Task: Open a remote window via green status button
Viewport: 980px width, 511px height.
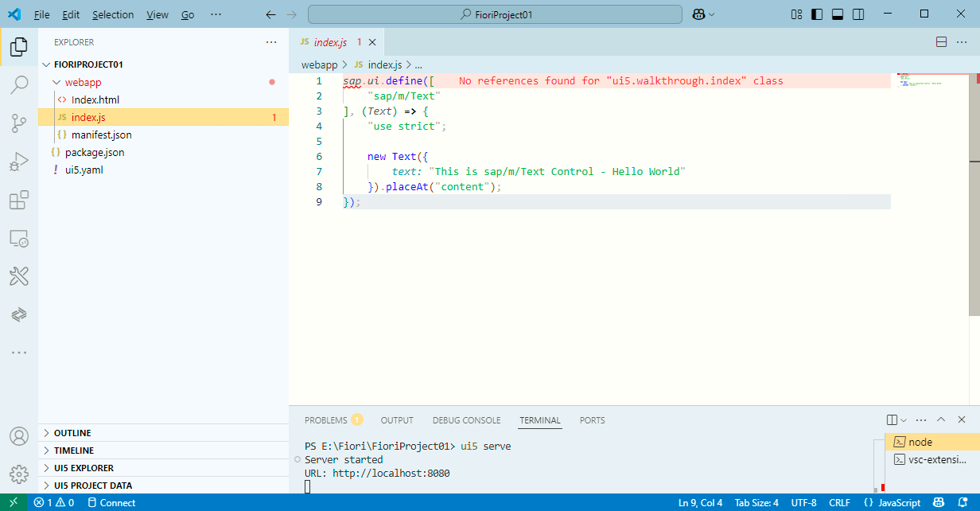Action: 14,502
